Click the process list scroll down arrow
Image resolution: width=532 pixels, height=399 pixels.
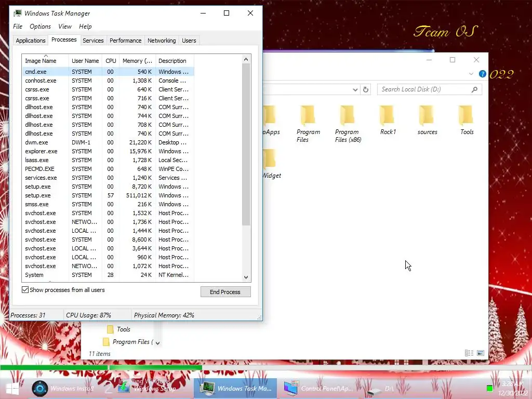(x=246, y=277)
